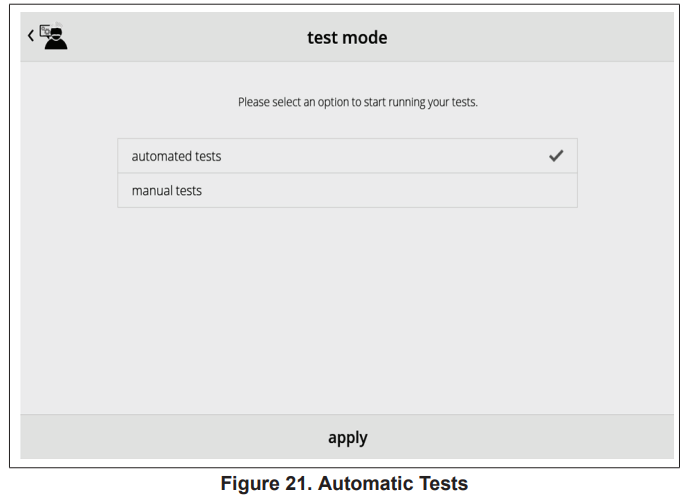690x504 pixels.
Task: Click the back chevron arrow
Action: click(x=31, y=36)
